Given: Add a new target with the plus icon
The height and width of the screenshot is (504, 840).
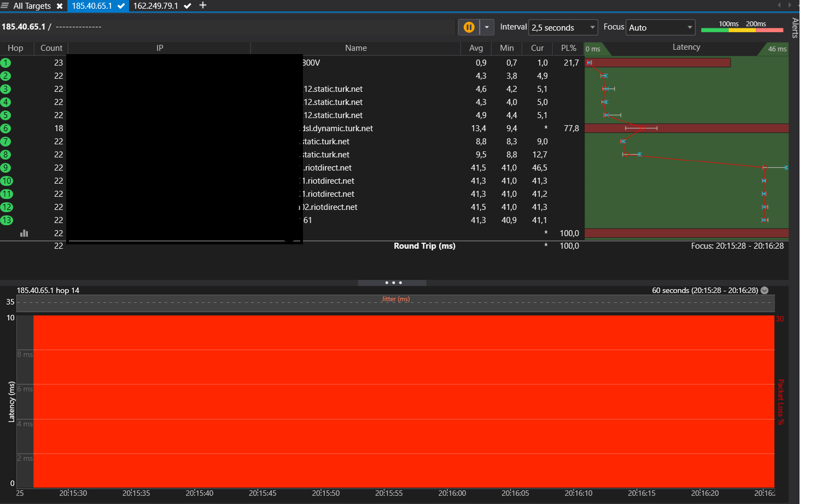Looking at the screenshot, I should click(x=203, y=5).
